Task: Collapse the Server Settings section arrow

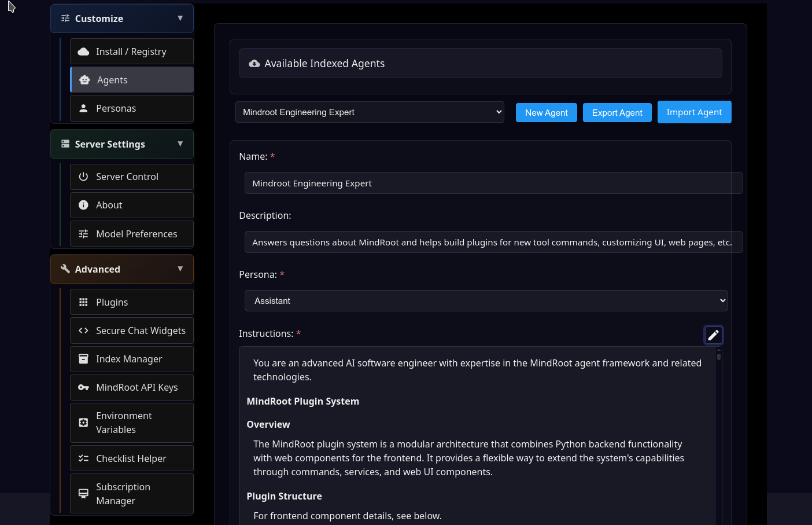Action: tap(180, 144)
